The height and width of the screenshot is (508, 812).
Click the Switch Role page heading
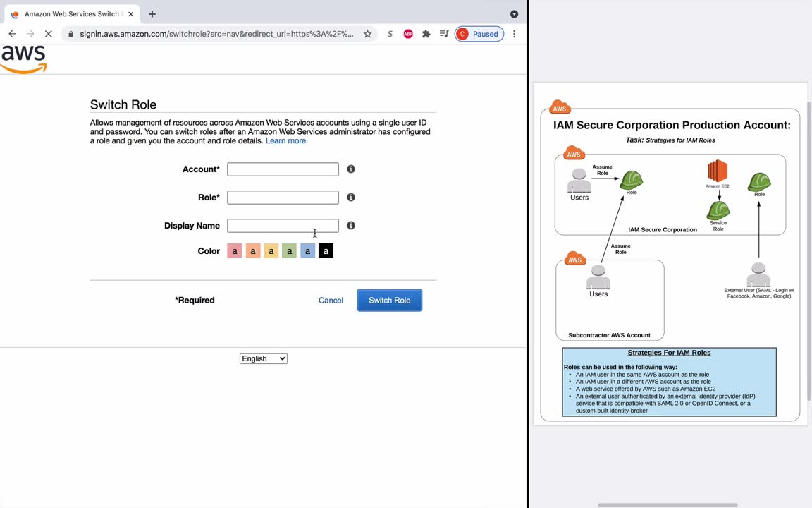pyautogui.click(x=123, y=104)
